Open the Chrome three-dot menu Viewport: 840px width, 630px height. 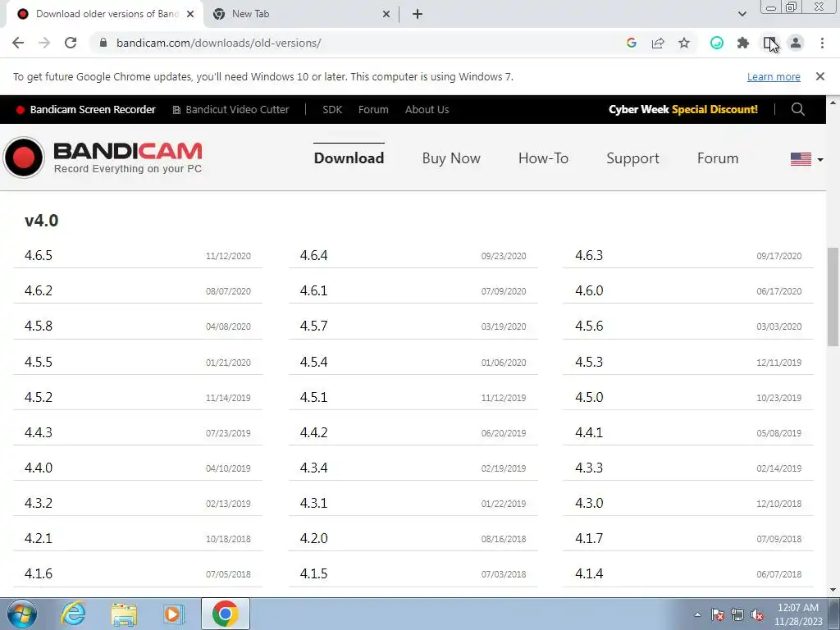click(x=822, y=43)
